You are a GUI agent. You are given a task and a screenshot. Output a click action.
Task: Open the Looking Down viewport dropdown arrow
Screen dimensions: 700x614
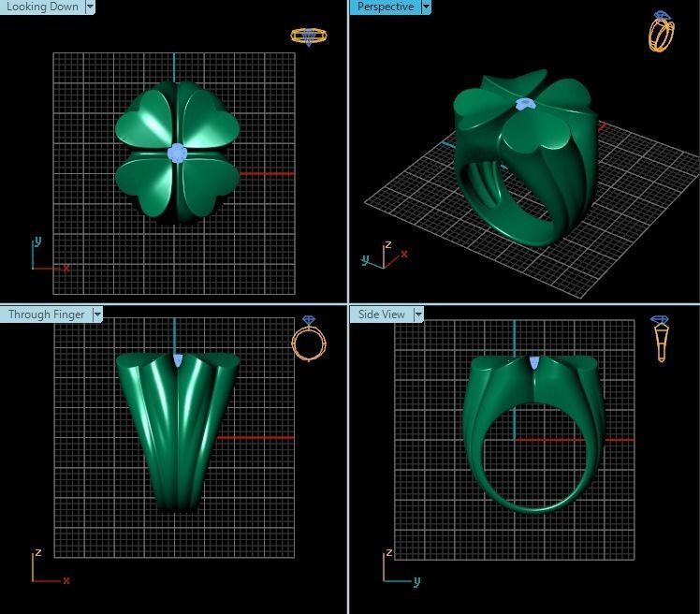coord(90,7)
